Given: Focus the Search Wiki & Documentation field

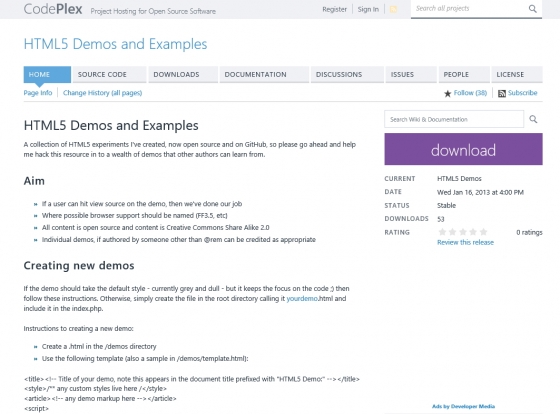Looking at the screenshot, I should pos(454,119).
